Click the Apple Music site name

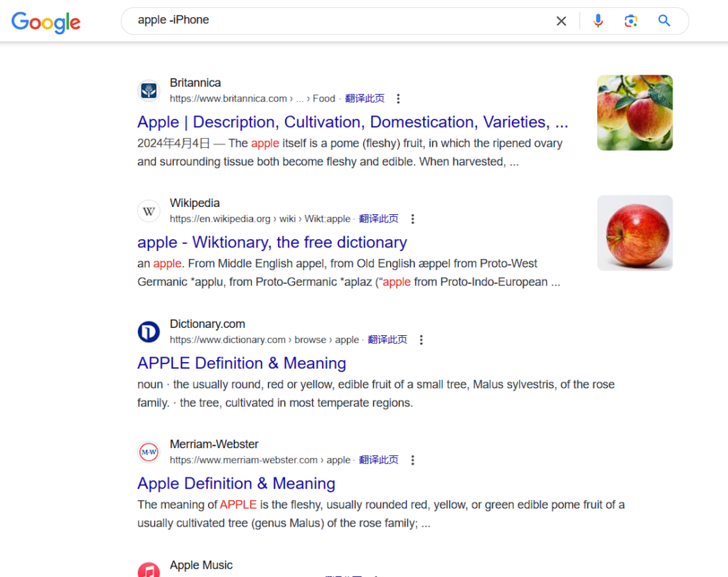pos(201,565)
